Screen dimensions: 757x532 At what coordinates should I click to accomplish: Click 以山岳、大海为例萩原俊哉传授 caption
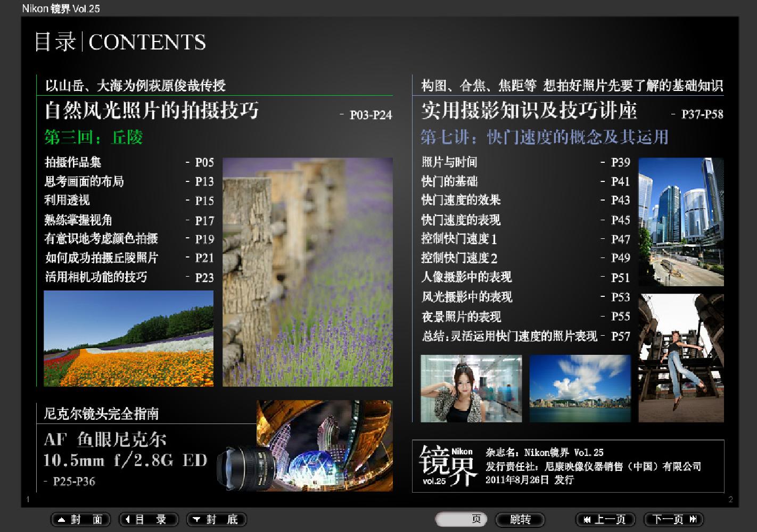(135, 85)
